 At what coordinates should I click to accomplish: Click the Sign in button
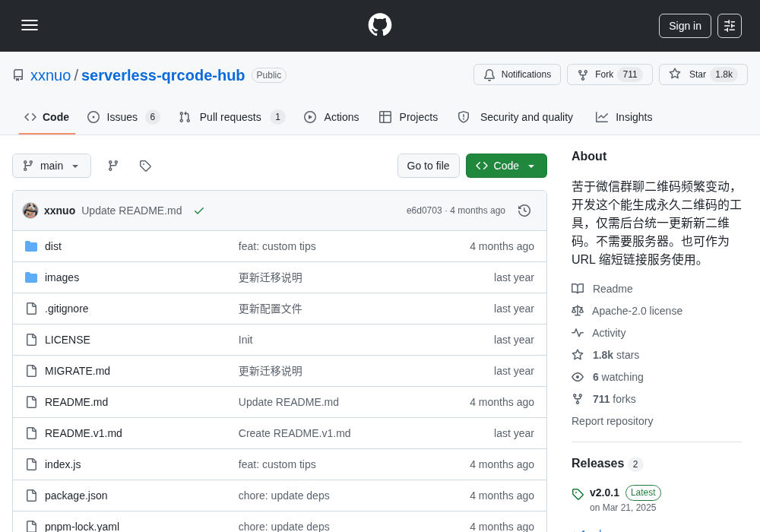(685, 26)
